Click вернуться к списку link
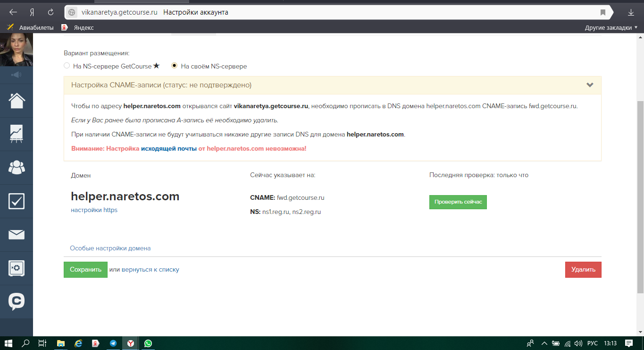This screenshot has width=644, height=350. click(x=150, y=270)
